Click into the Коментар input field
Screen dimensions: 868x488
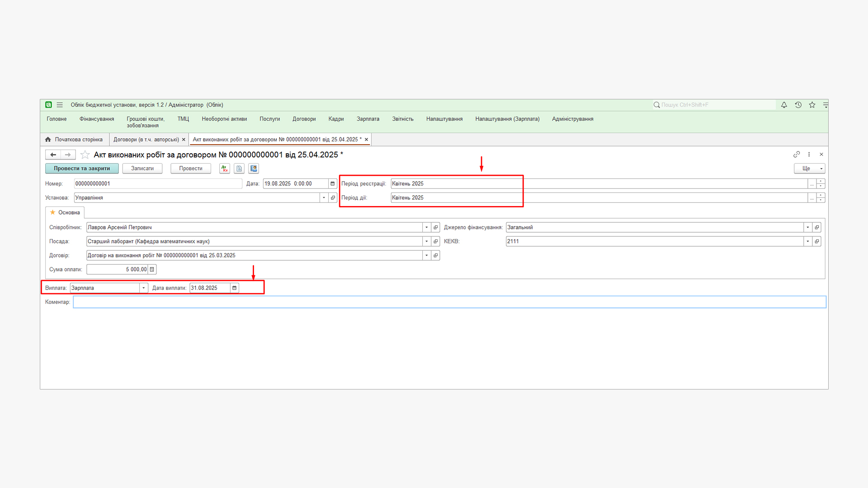click(449, 302)
